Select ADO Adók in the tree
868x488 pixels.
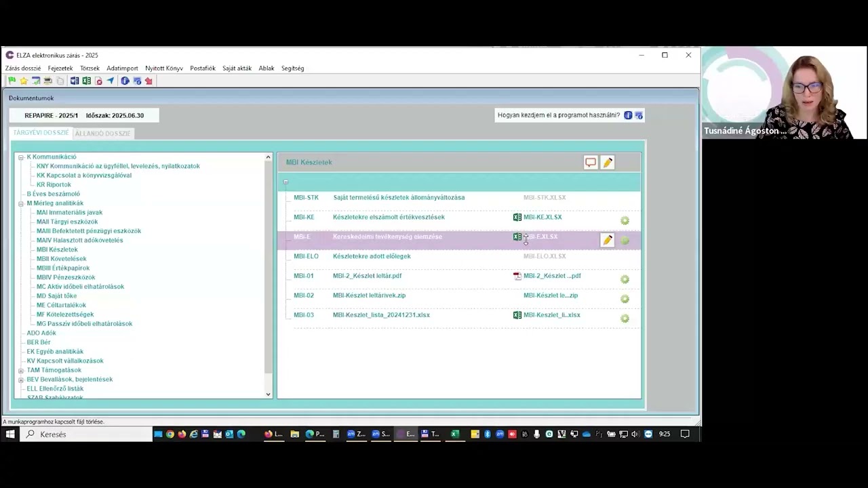click(x=41, y=333)
